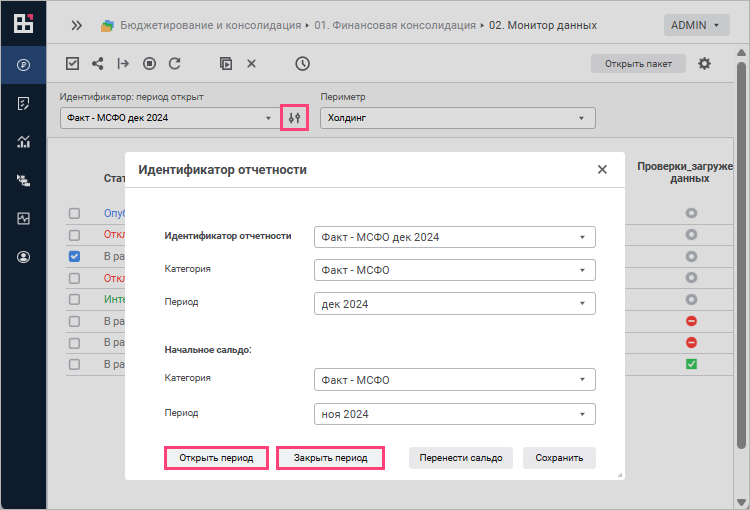Expand the Период dropdown showing ноя 2024
The width and height of the screenshot is (750, 510).
[x=454, y=413]
